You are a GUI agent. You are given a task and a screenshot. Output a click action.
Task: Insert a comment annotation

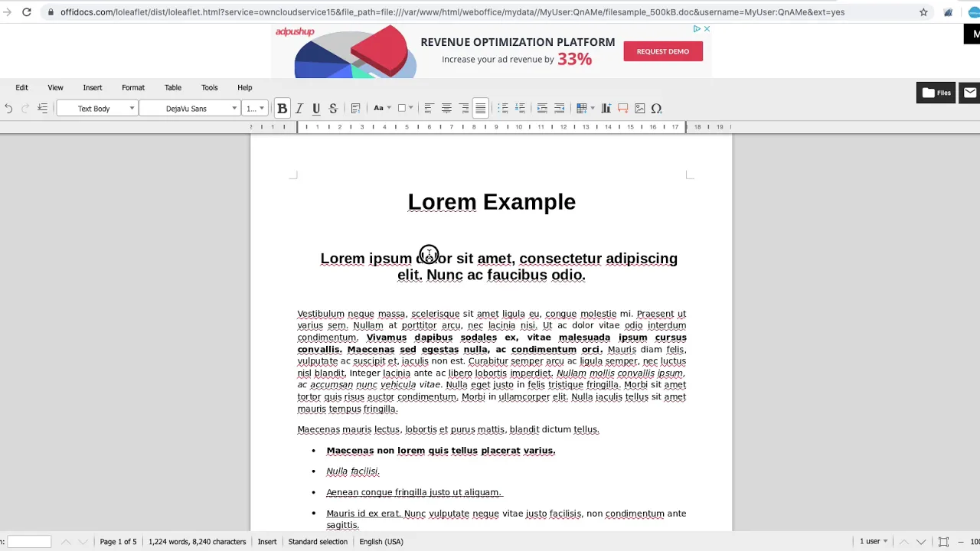point(622,109)
